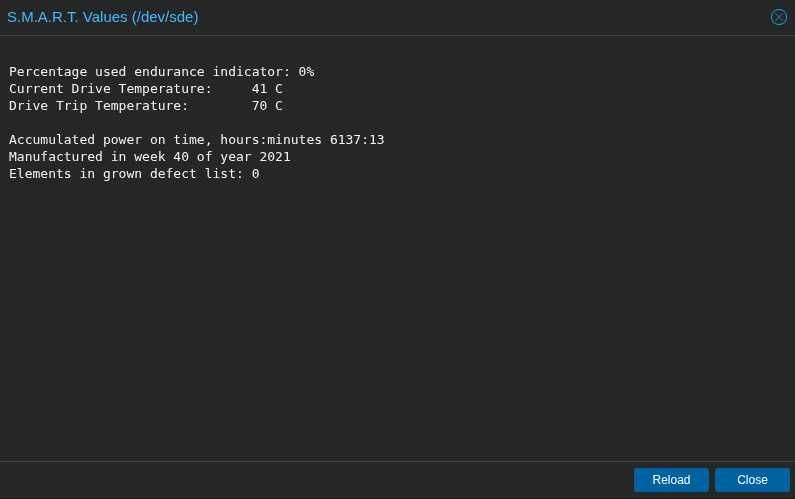
Task: Close the S.M.A.R.T. dialog via X icon
Action: tap(778, 17)
